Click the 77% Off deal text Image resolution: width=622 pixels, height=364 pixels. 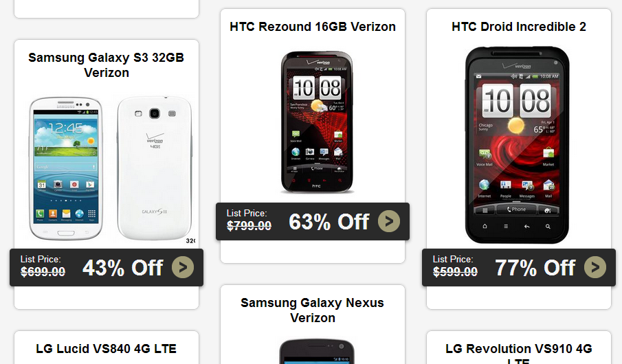[535, 268]
